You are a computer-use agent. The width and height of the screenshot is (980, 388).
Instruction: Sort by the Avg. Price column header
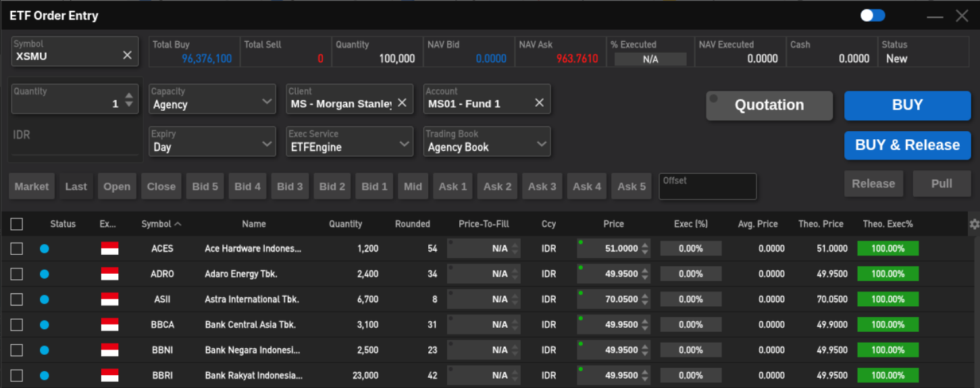758,224
